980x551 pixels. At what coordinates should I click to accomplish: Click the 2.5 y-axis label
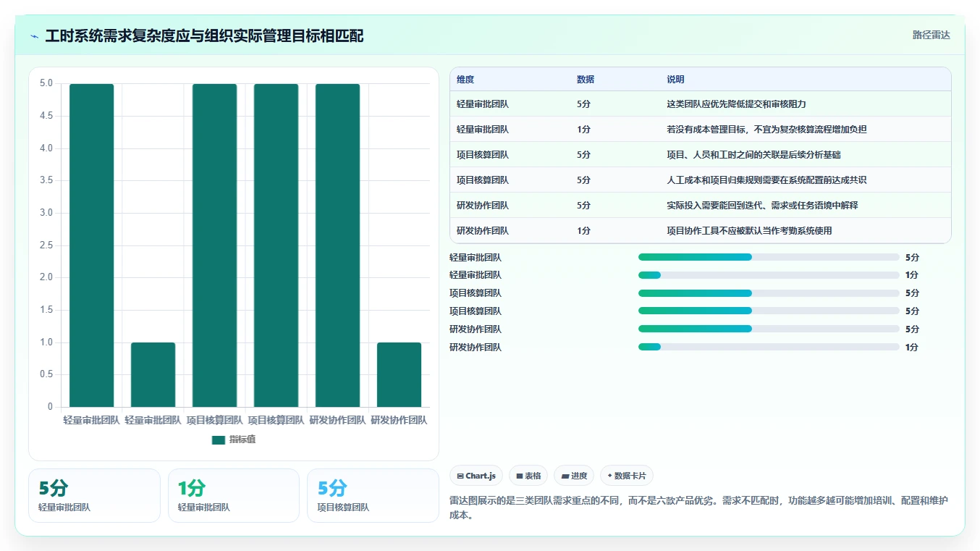point(46,245)
